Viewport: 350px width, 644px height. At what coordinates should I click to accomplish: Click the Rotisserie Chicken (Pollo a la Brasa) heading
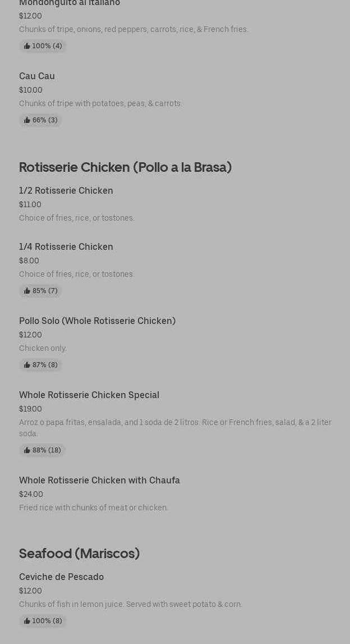click(125, 167)
